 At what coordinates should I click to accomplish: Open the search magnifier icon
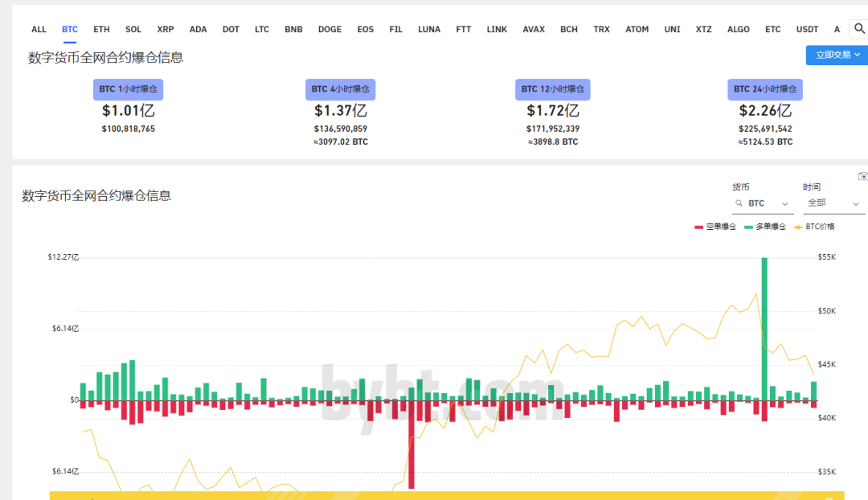[859, 28]
